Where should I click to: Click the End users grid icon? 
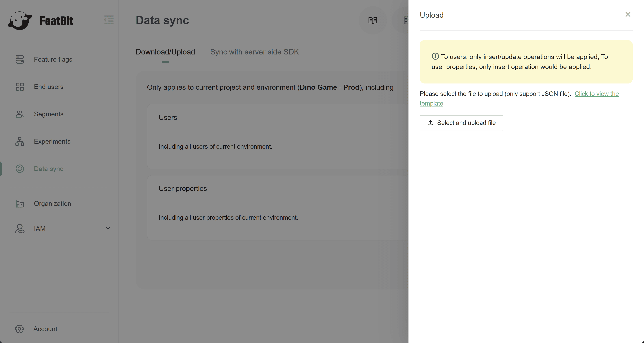[20, 87]
